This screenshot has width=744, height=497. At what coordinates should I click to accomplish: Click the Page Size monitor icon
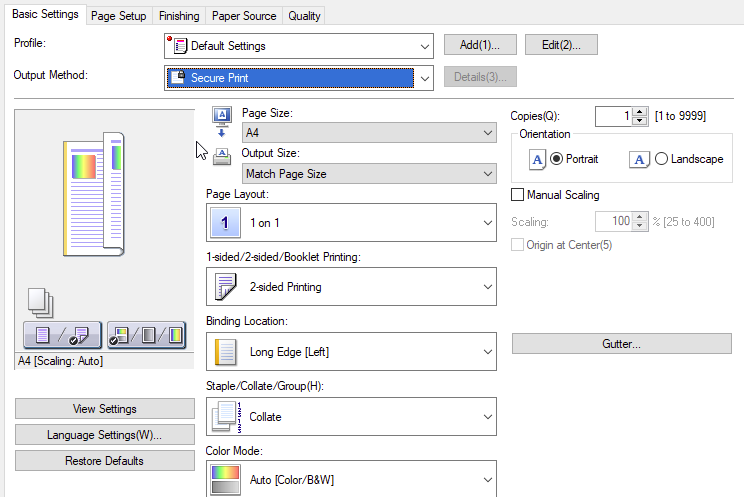coord(222,122)
